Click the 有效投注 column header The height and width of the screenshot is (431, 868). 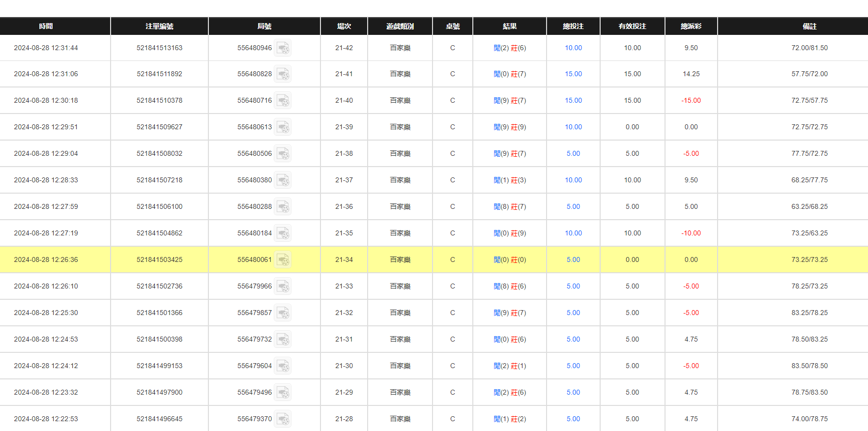click(632, 27)
